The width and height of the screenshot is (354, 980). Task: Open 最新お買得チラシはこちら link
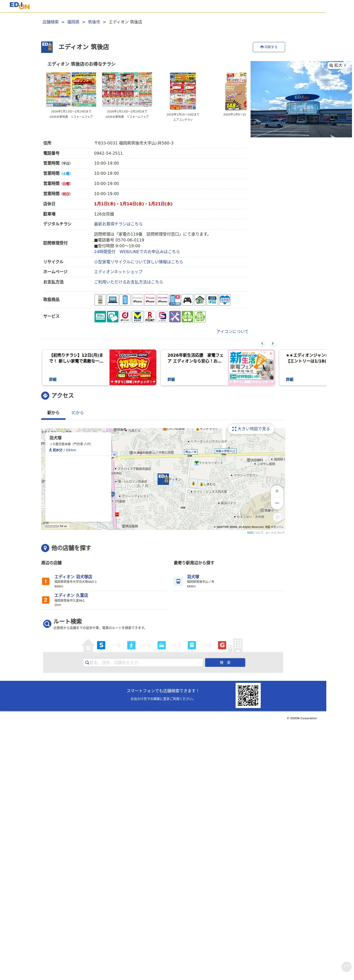pyautogui.click(x=118, y=224)
